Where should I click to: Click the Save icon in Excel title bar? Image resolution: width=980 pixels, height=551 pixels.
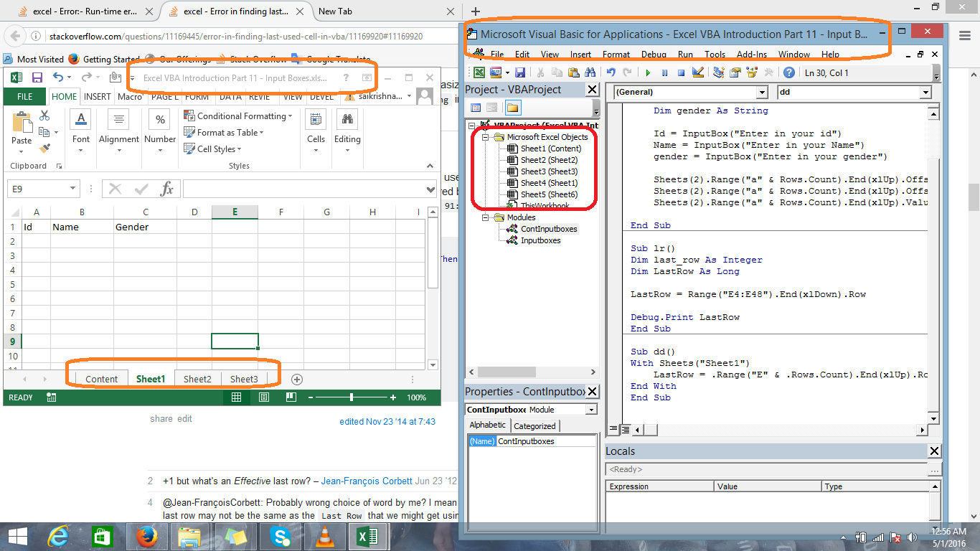point(37,77)
